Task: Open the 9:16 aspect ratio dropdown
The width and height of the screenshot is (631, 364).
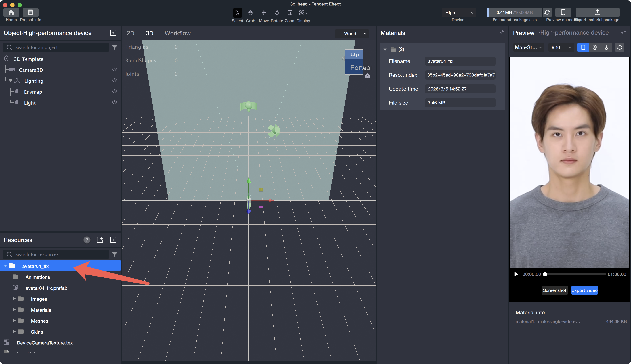Action: point(561,47)
